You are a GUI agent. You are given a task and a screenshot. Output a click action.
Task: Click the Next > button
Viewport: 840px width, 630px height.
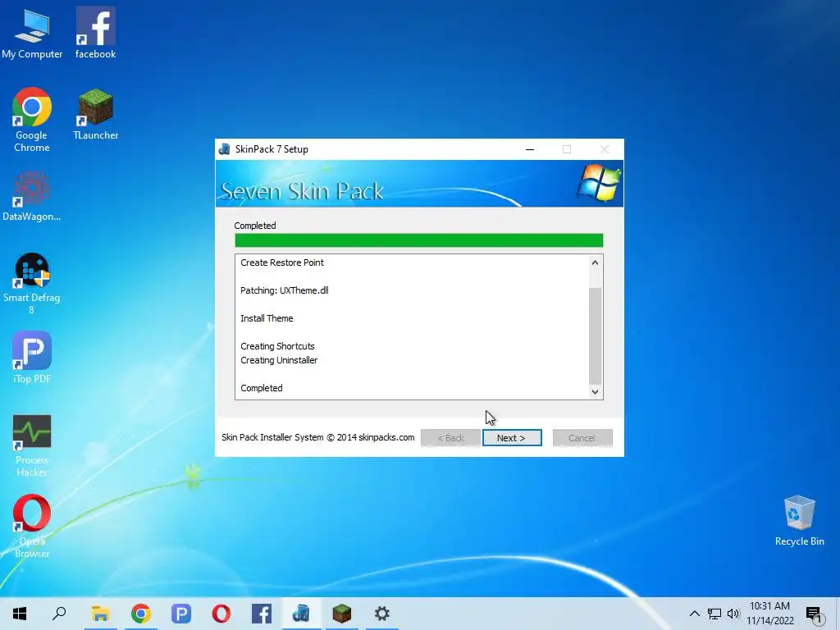coord(512,438)
